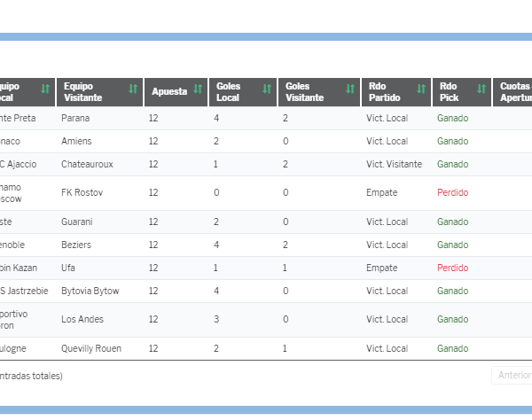Click Apuesta 12 in Los Andes row

(x=153, y=319)
